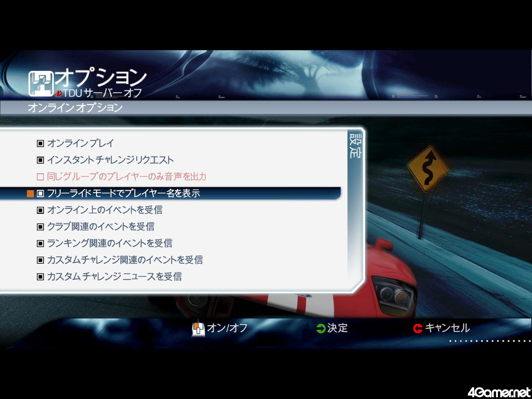Click the オプション title text
Viewport: 532px width, 399px height.
click(101, 77)
